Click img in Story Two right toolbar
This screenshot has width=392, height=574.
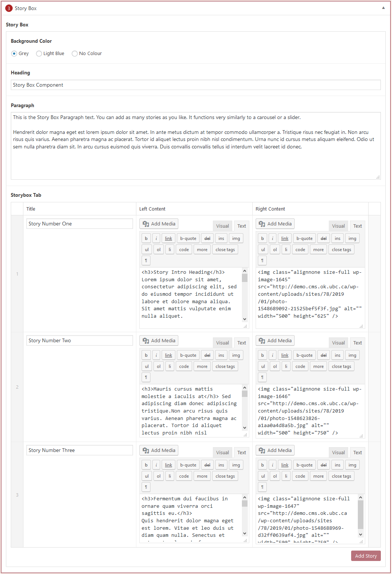pyautogui.click(x=352, y=355)
